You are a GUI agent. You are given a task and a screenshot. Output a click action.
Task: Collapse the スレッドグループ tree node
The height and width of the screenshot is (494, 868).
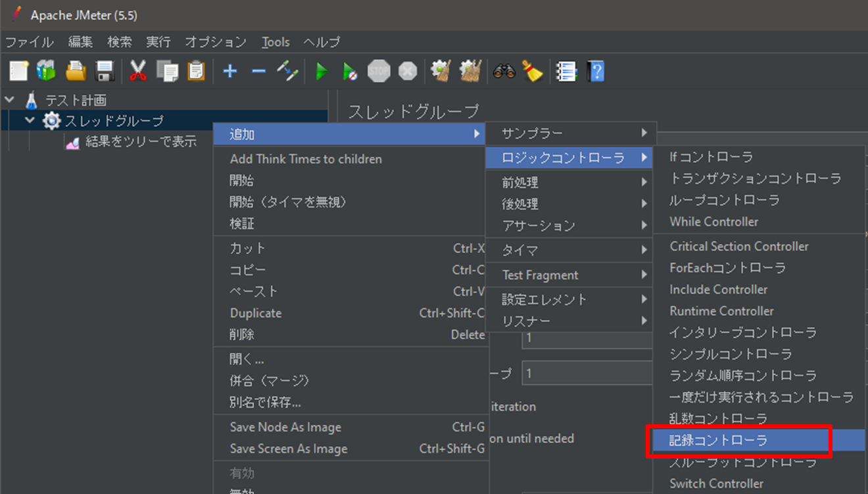pos(30,121)
